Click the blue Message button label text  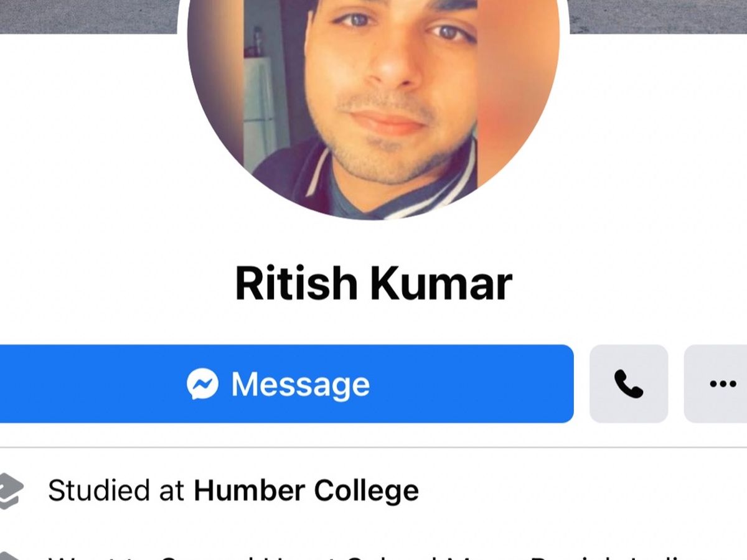pyautogui.click(x=301, y=385)
